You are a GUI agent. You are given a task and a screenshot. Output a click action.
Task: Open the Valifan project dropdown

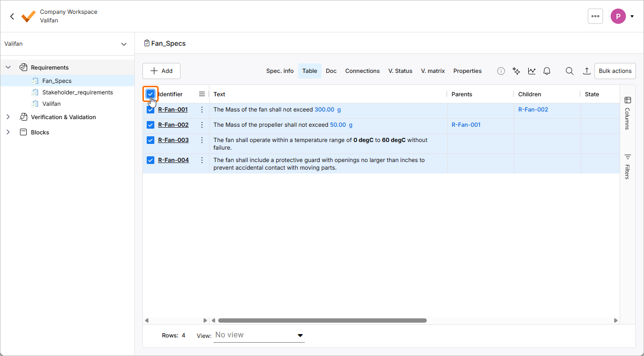pos(67,44)
